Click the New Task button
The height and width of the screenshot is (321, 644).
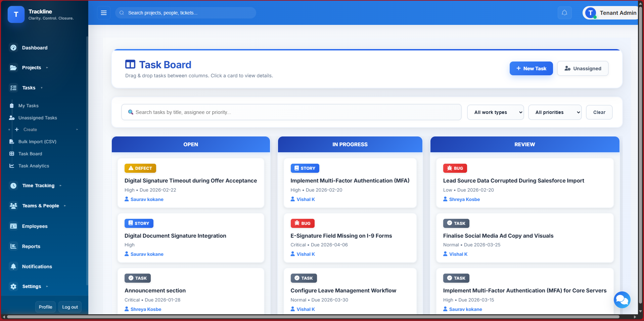(x=531, y=69)
